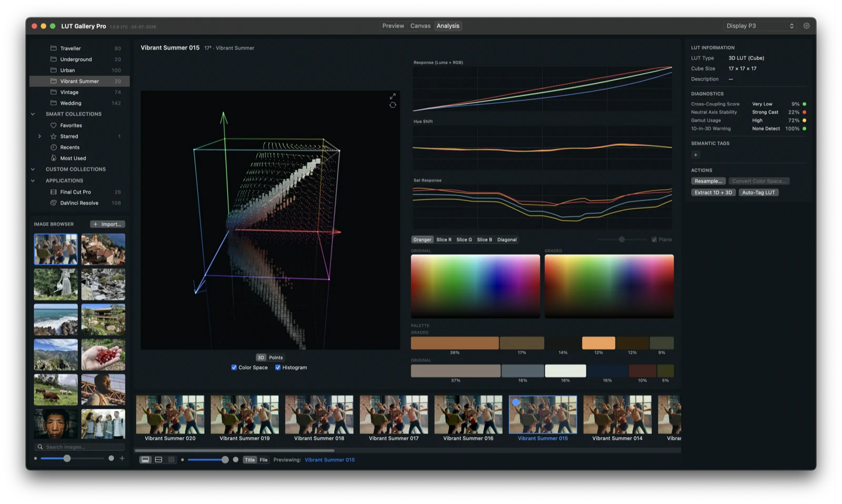Click the folder icon beside Wedding
Image resolution: width=842 pixels, height=504 pixels.
(x=53, y=103)
